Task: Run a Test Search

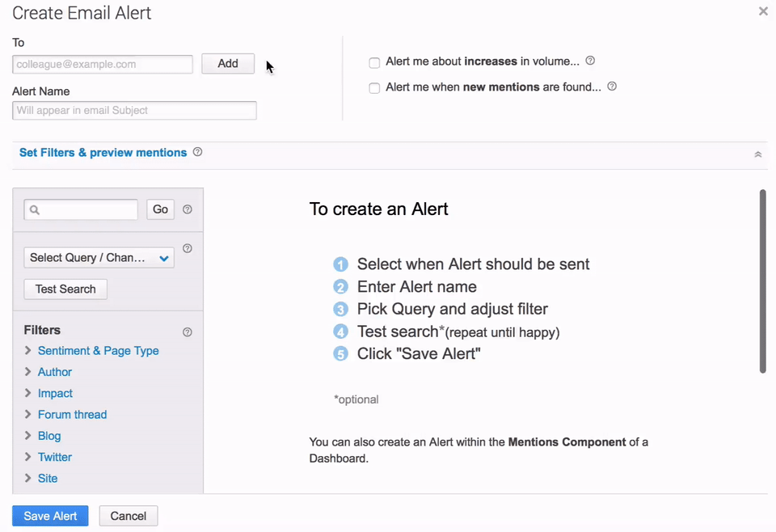Action: [65, 289]
